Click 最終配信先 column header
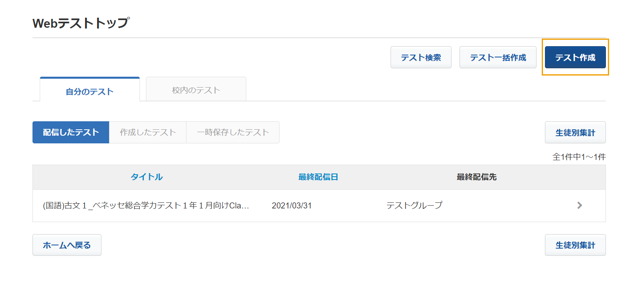This screenshot has height=300, width=644. [x=477, y=177]
